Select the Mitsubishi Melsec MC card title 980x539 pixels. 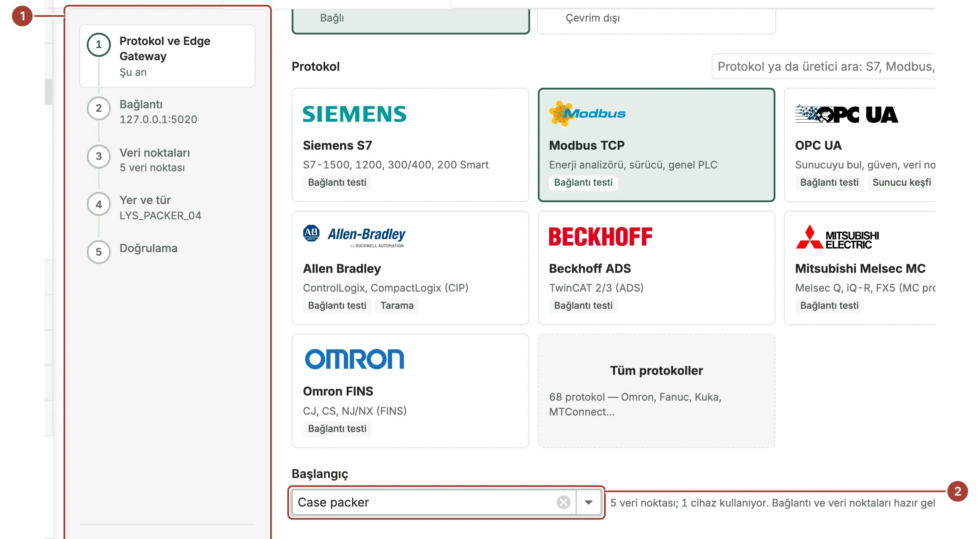860,269
